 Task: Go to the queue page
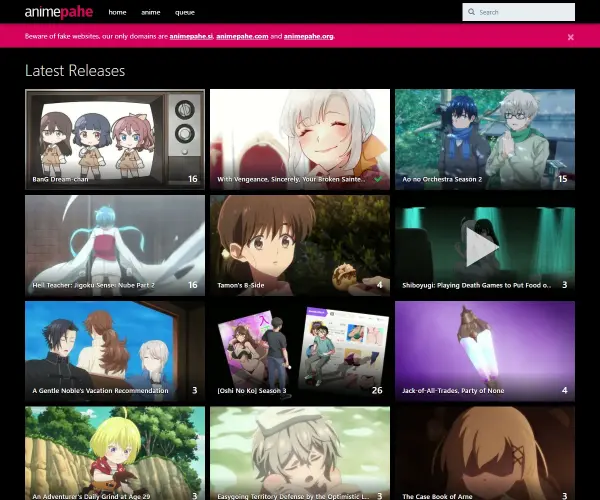(x=185, y=12)
